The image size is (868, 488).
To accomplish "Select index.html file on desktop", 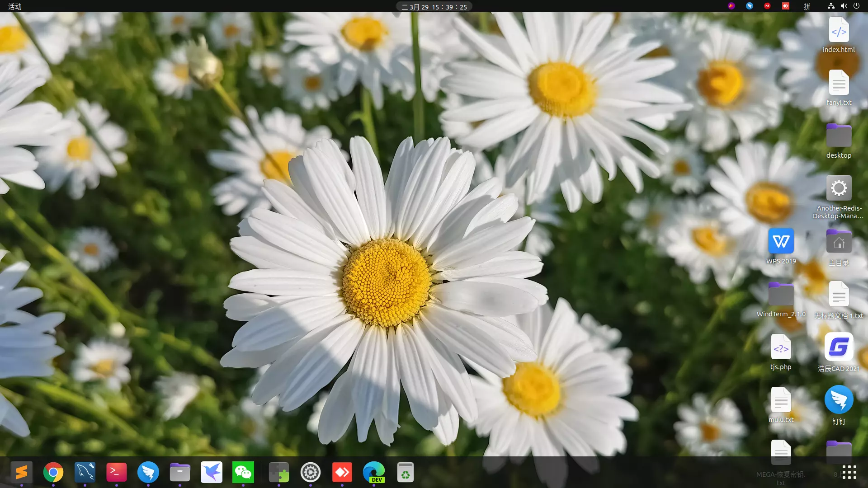I will [839, 35].
